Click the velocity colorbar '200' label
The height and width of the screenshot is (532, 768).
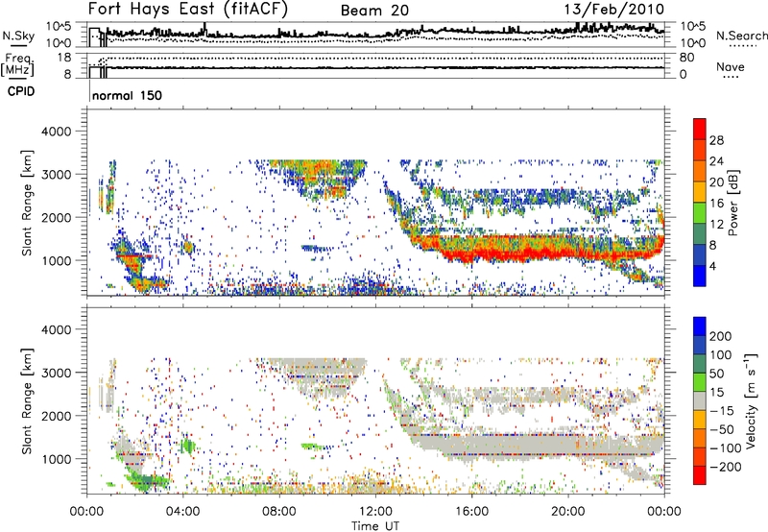tap(721, 336)
